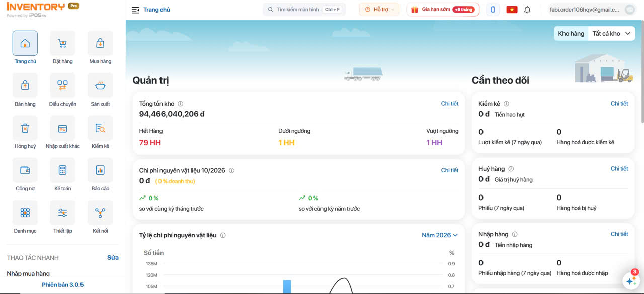Open the Danh mục grid icon

coord(25,213)
